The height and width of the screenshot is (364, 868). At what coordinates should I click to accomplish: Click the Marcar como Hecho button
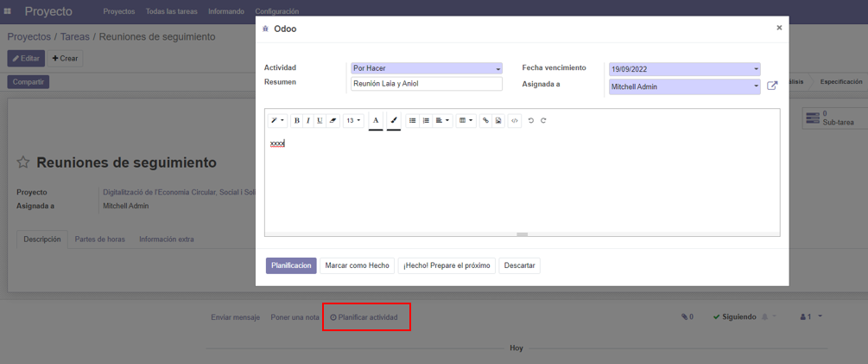[x=357, y=266]
